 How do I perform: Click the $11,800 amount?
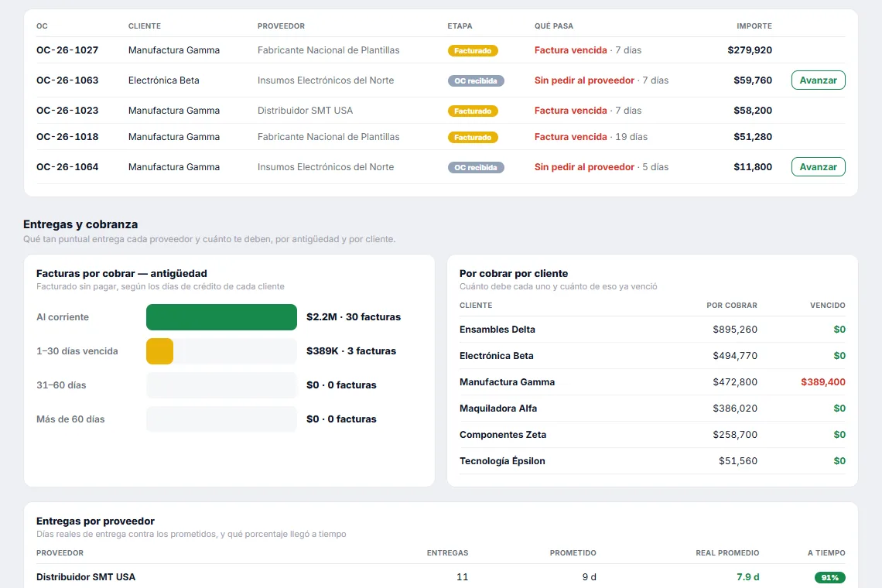point(753,167)
